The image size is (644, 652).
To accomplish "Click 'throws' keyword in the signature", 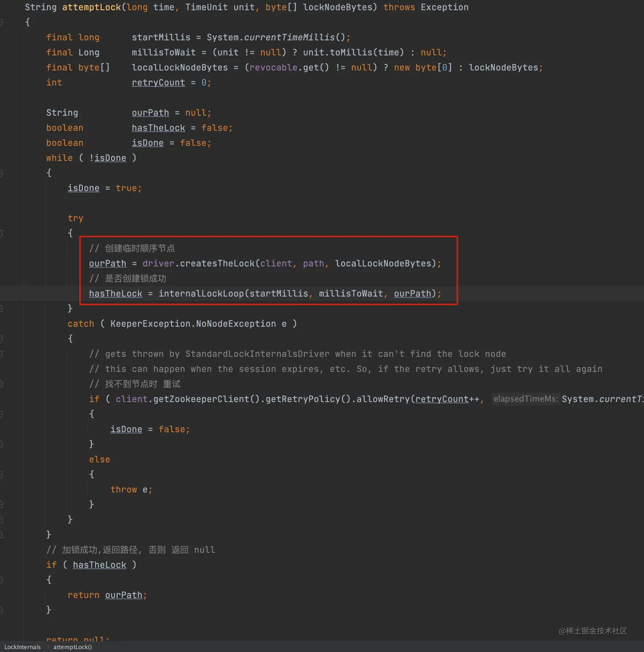I will point(399,7).
